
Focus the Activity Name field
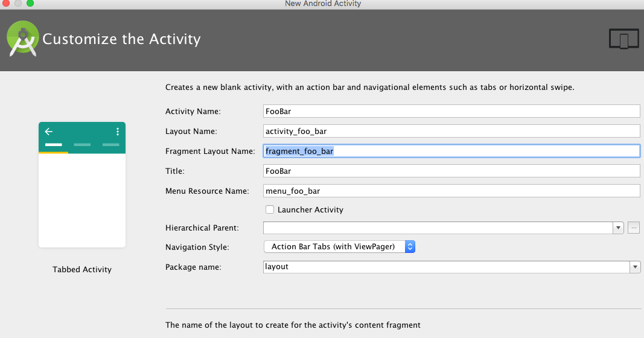(x=451, y=111)
